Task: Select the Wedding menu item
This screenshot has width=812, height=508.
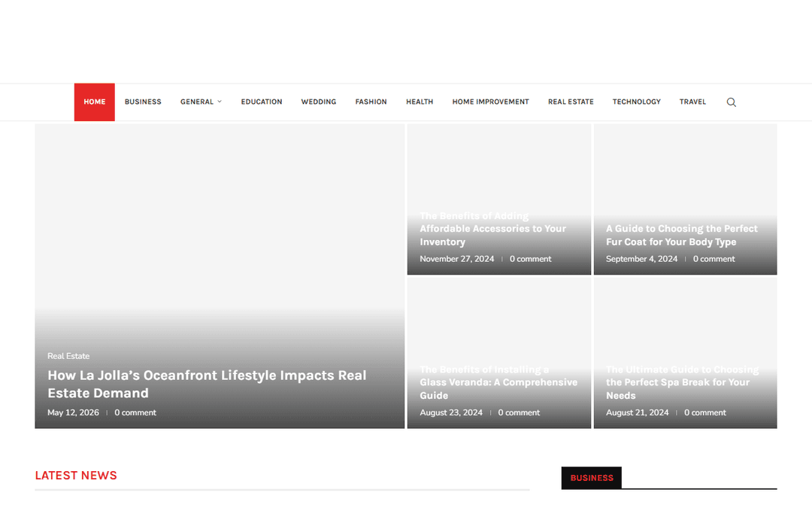Action: (319, 102)
